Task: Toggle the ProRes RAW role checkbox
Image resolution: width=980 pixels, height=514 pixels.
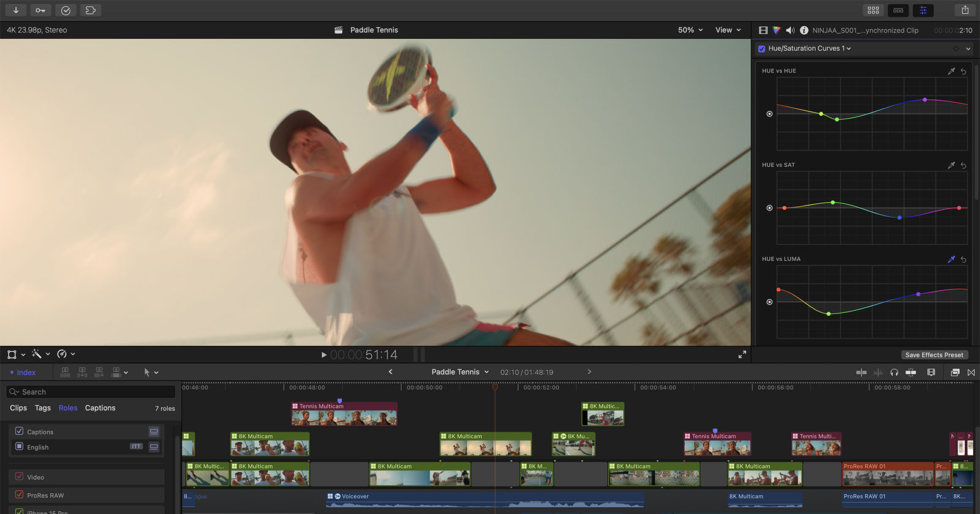Action: pyautogui.click(x=20, y=494)
